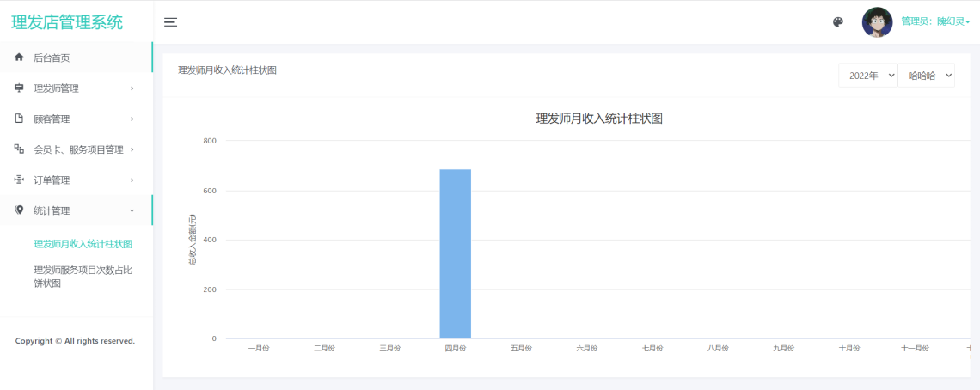The image size is (980, 390).
Task: Toggle the sidebar with the hamburger icon
Action: [x=170, y=22]
